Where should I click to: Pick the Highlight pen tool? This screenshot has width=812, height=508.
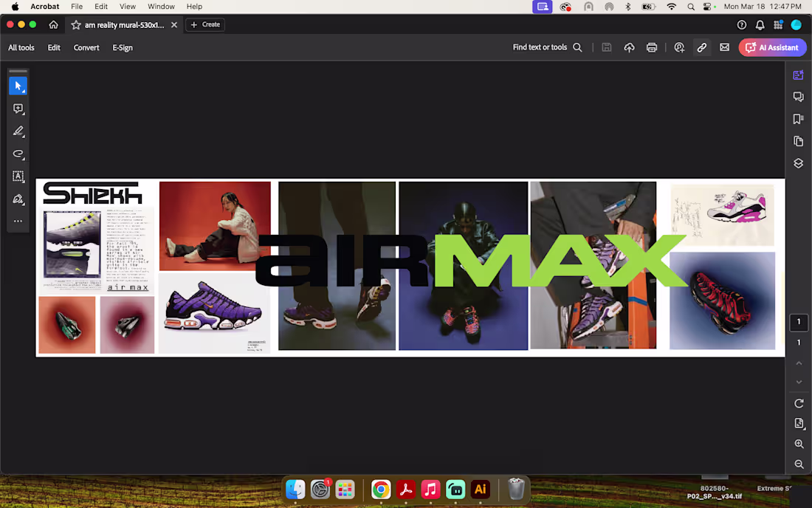click(x=18, y=131)
